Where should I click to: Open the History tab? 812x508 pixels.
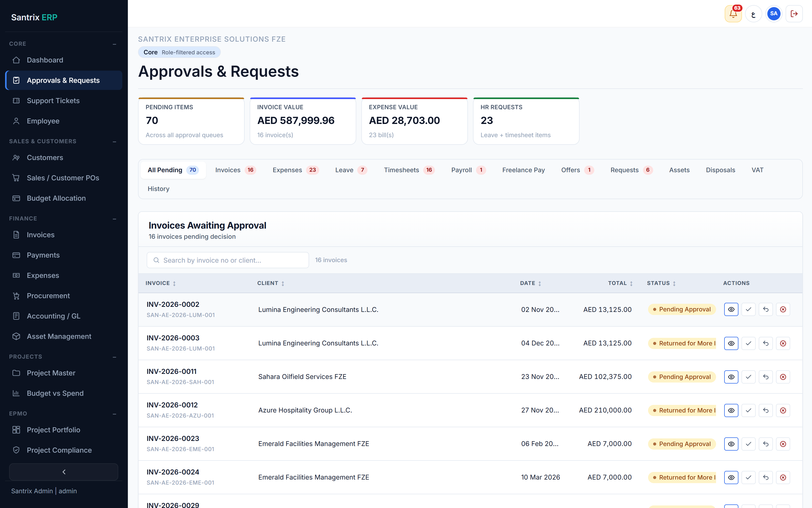pyautogui.click(x=158, y=189)
